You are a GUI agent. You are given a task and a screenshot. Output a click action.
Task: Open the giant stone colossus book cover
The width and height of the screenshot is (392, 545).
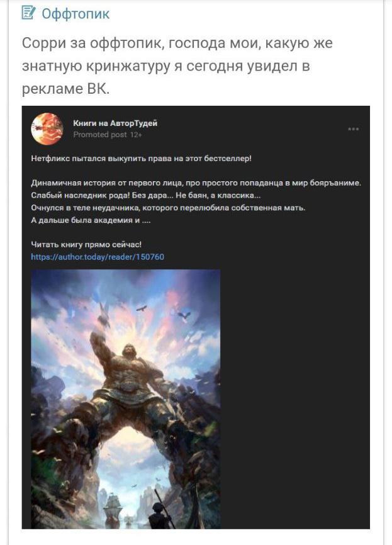pyautogui.click(x=125, y=399)
